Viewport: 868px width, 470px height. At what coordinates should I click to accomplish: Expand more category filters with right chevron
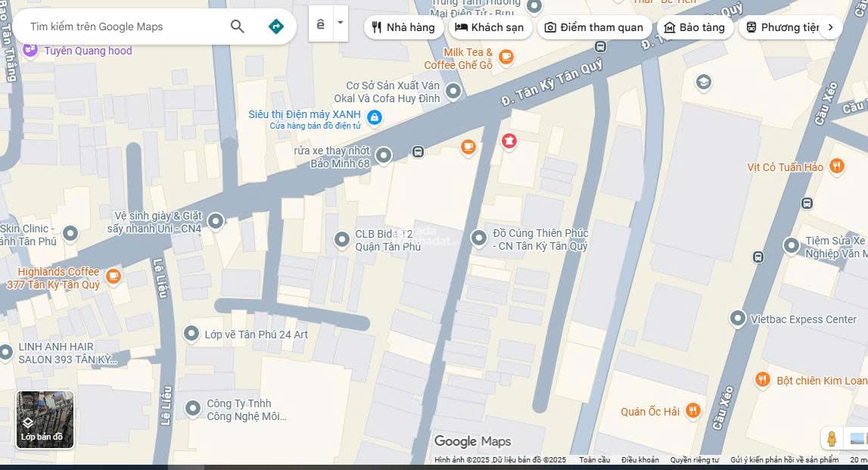click(x=830, y=26)
